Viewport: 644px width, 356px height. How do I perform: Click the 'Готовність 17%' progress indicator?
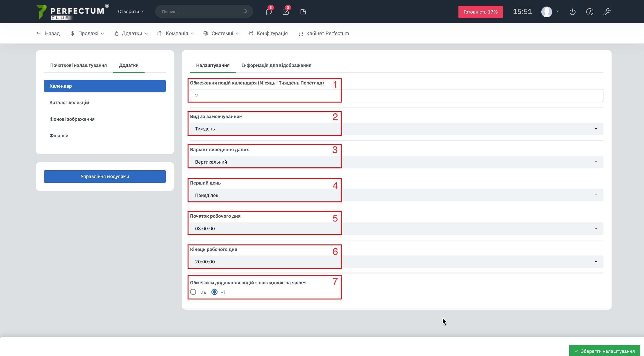[x=480, y=12]
